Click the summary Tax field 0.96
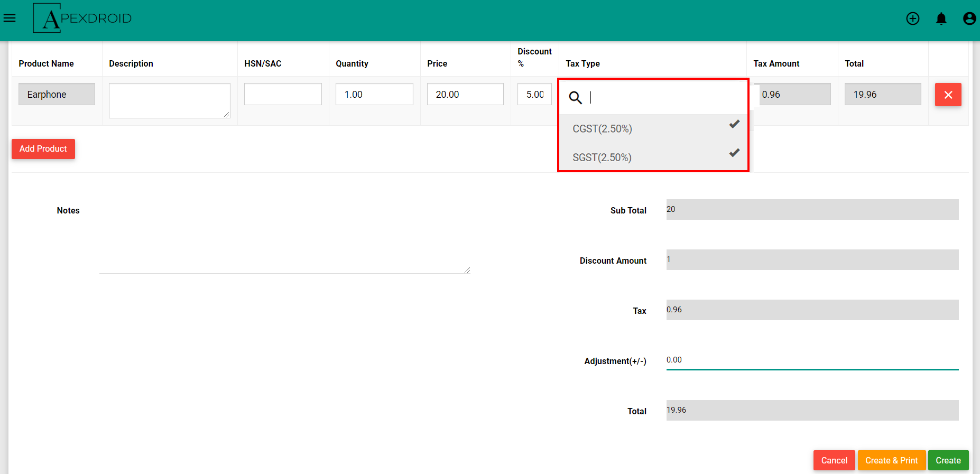This screenshot has height=474, width=980. 812,310
